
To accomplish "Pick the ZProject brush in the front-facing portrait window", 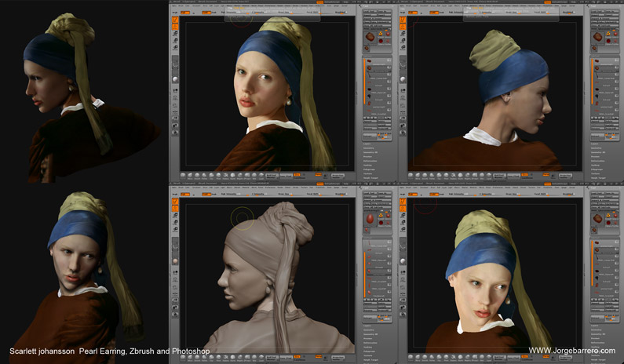I will point(247,176).
